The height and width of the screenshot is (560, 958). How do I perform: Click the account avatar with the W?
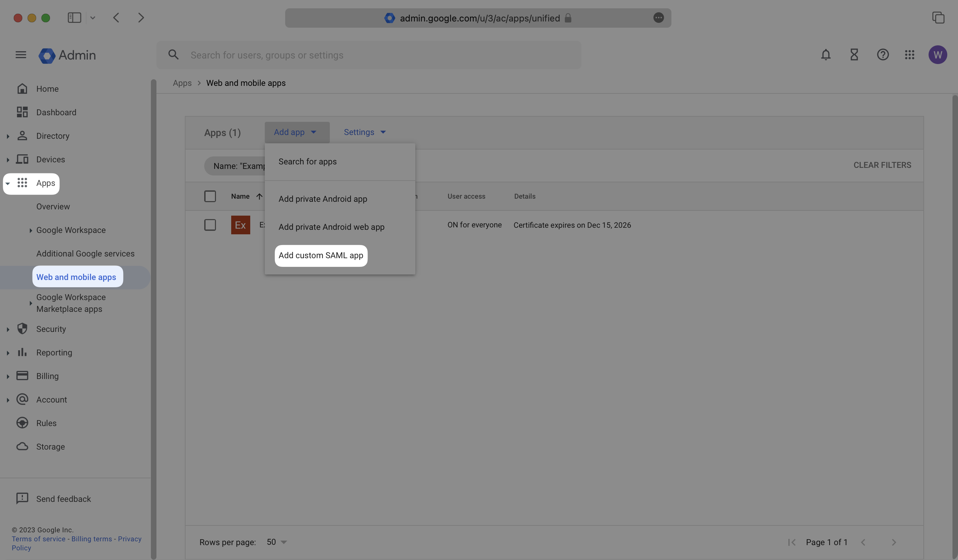click(x=938, y=55)
